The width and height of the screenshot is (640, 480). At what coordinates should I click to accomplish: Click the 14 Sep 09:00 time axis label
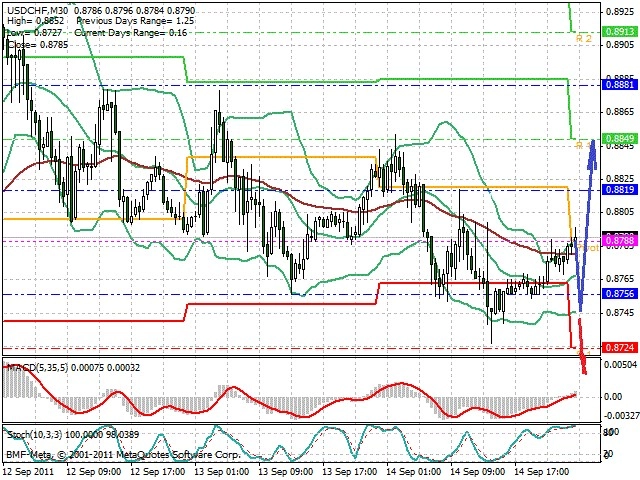click(x=478, y=472)
